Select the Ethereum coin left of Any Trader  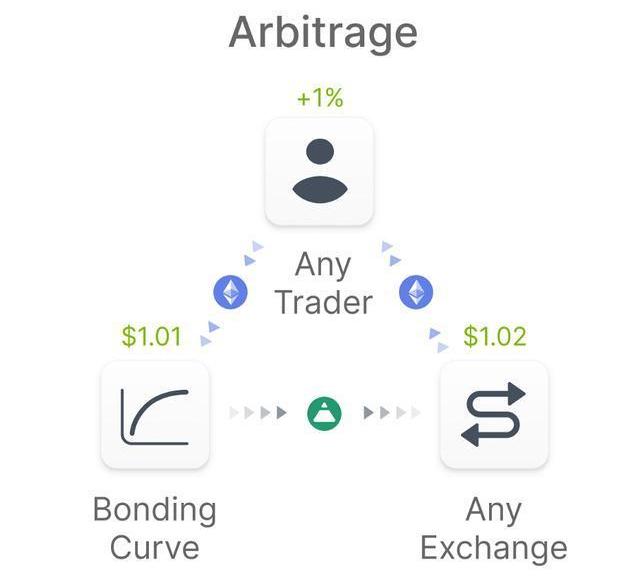(x=231, y=292)
